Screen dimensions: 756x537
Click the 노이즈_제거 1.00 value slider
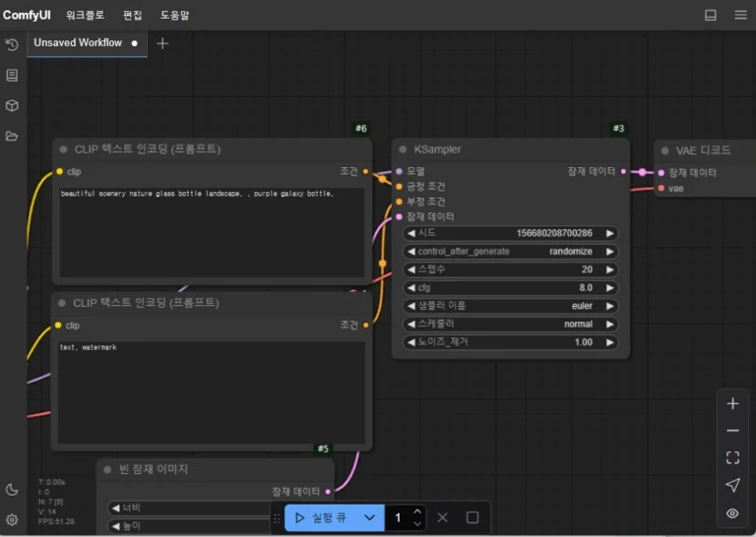click(511, 342)
